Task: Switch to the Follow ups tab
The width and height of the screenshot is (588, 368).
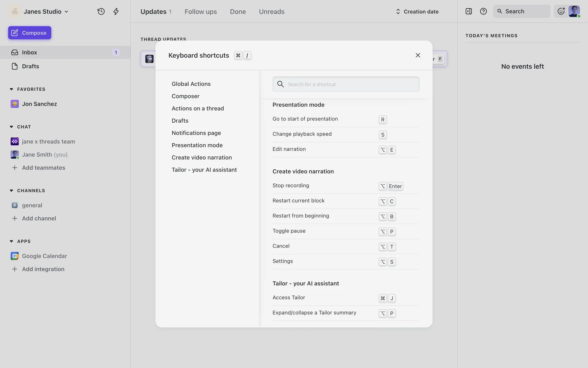Action: pos(201,12)
